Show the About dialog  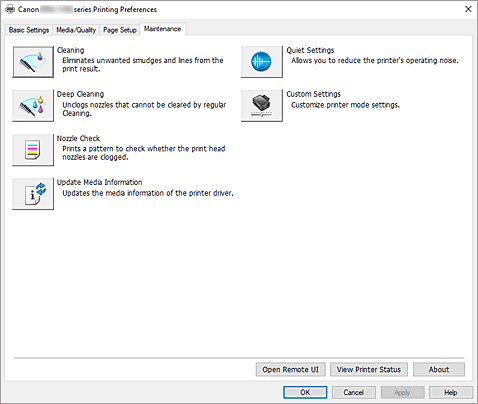point(439,370)
